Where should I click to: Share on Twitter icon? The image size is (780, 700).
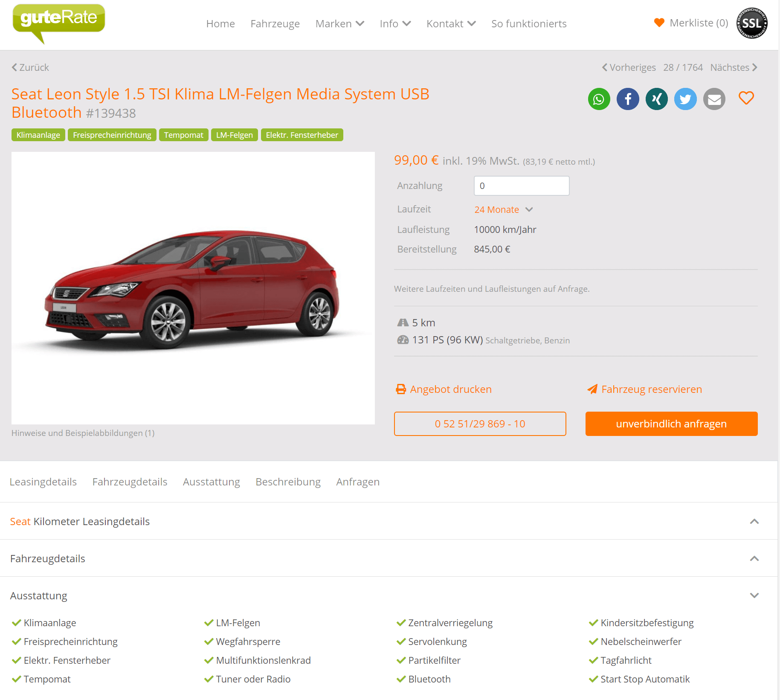[685, 99]
